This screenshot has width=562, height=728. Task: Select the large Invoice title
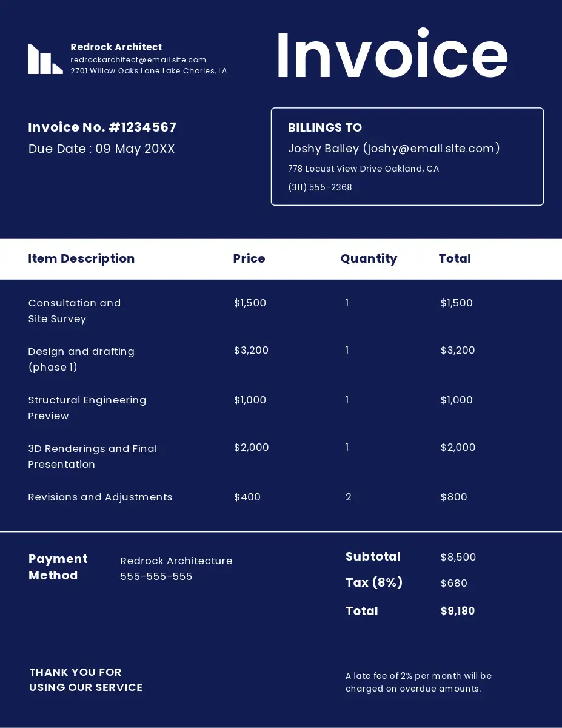click(392, 56)
